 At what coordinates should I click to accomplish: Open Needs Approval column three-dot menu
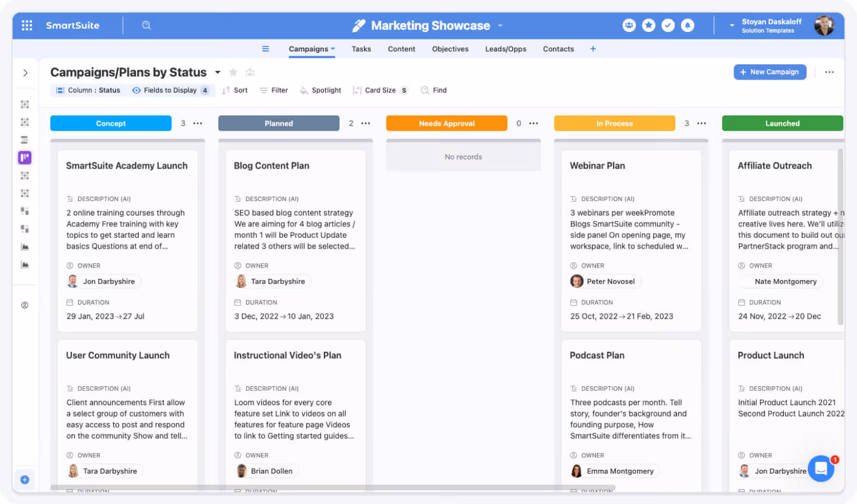pos(534,123)
